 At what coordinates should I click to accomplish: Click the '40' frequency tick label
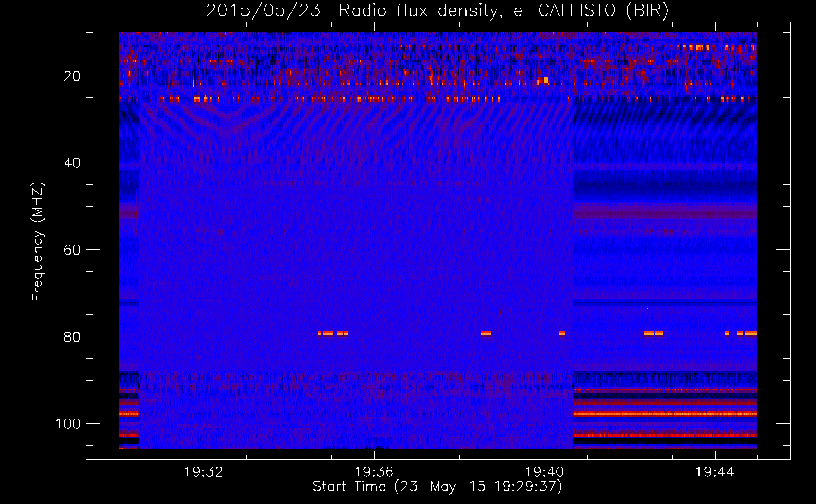72,163
